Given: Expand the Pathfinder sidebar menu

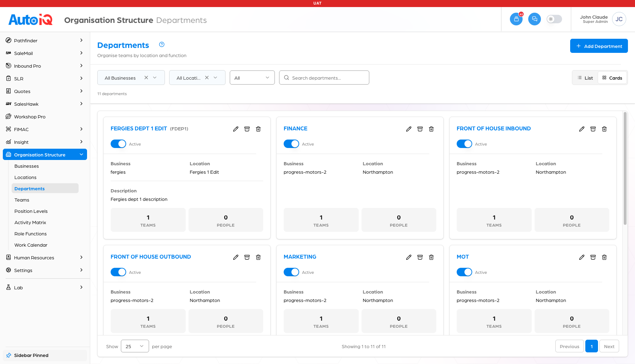Looking at the screenshot, I should pyautogui.click(x=45, y=41).
